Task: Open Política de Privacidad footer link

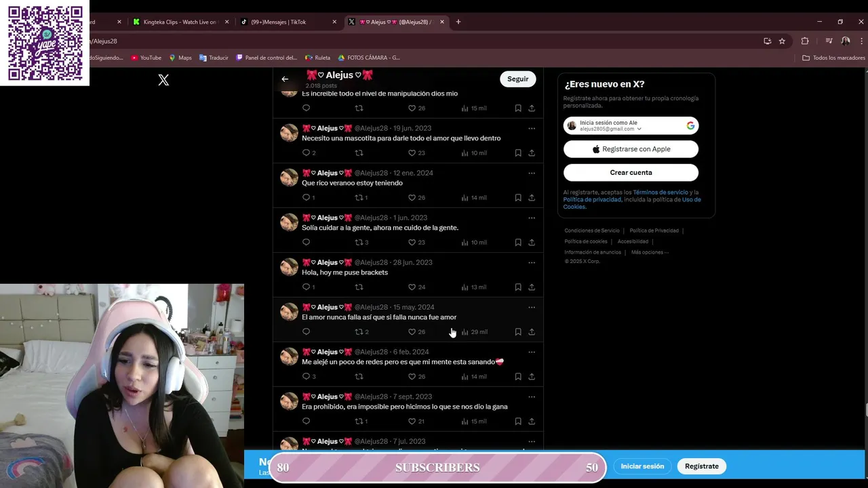Action: [x=654, y=230]
